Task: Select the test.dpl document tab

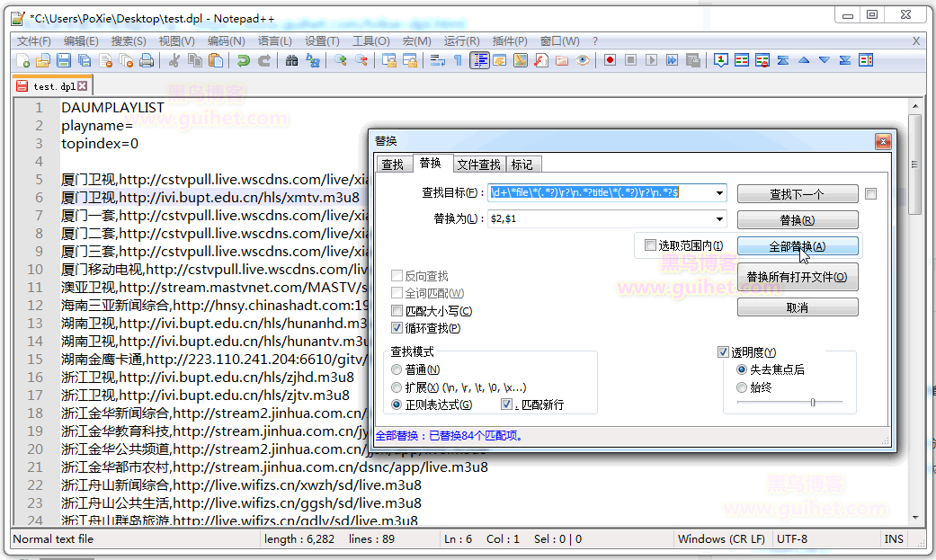Action: pyautogui.click(x=52, y=86)
